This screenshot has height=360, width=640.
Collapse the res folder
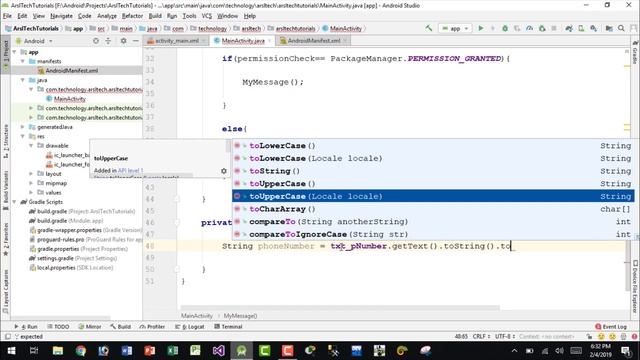pyautogui.click(x=23, y=136)
